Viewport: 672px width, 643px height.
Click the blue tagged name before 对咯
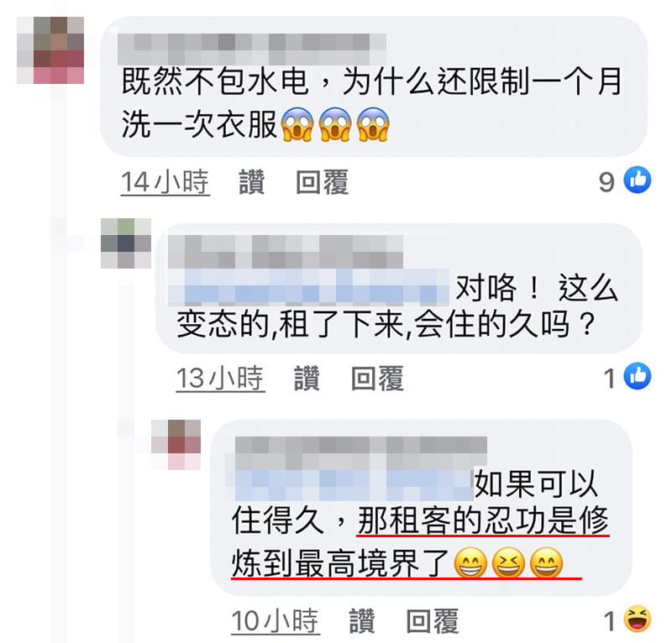point(308,287)
